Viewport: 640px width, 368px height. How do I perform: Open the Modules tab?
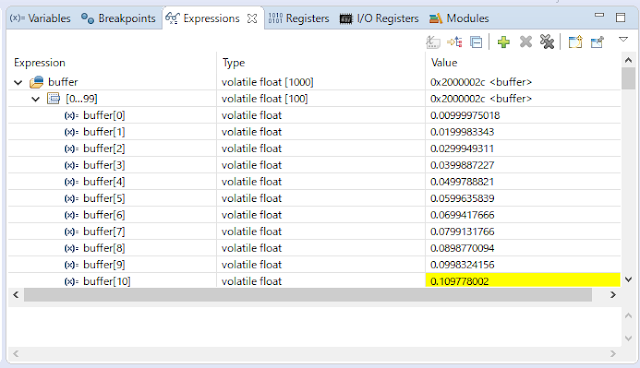click(459, 18)
